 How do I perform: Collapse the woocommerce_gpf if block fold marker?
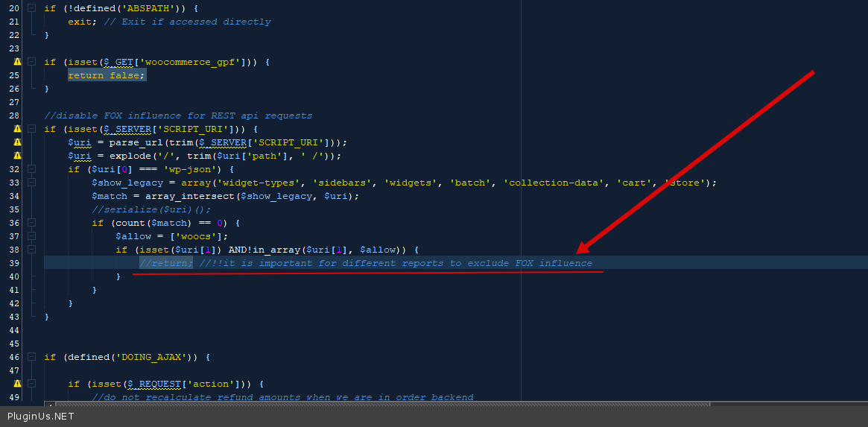click(x=31, y=62)
